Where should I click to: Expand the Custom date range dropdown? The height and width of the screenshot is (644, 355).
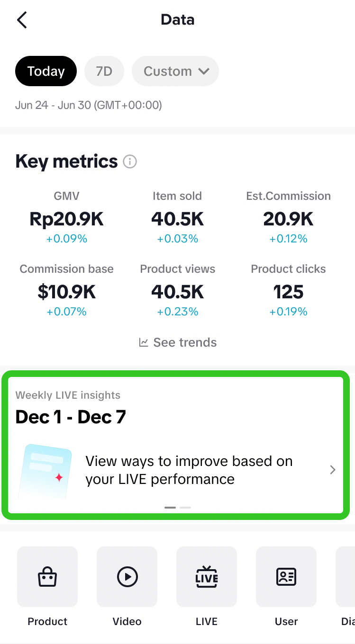(175, 71)
